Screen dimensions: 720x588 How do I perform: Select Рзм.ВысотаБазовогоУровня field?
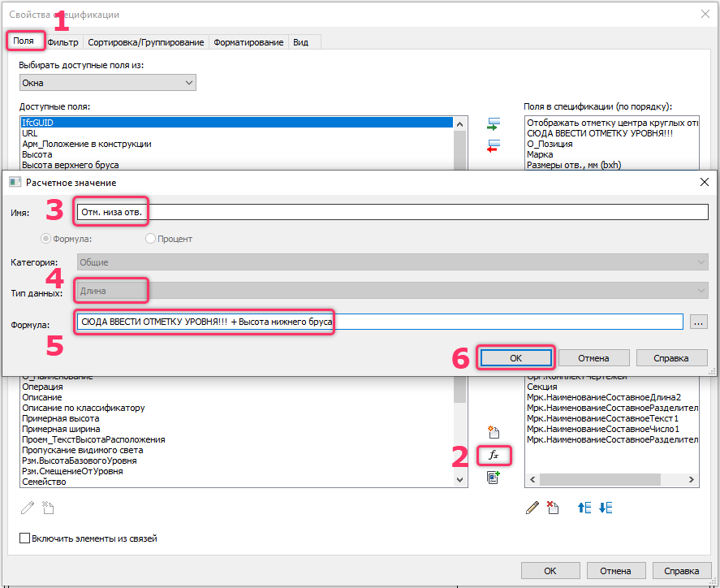click(x=237, y=460)
